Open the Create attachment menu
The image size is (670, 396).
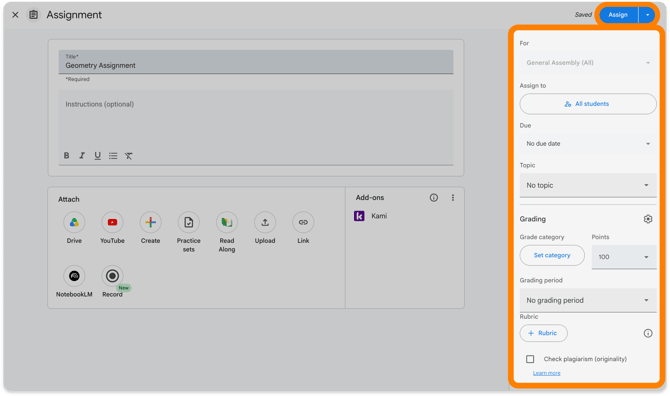pos(150,222)
